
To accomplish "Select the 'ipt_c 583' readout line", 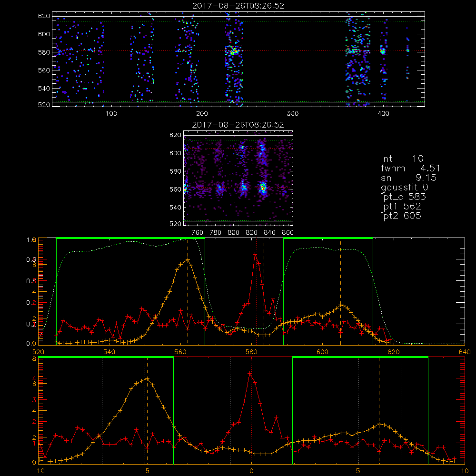I will coord(404,197).
